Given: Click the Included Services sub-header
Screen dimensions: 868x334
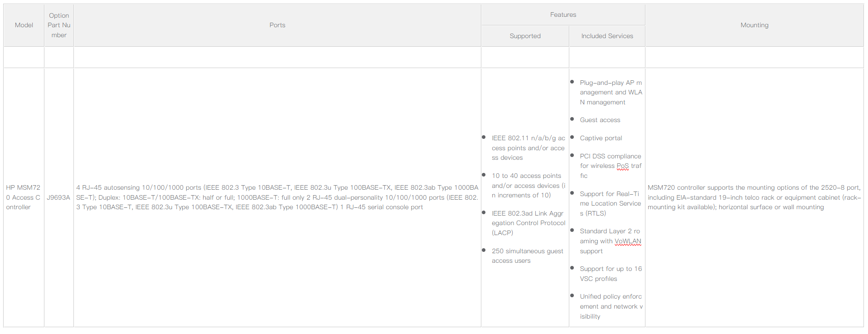Looking at the screenshot, I should [x=607, y=36].
